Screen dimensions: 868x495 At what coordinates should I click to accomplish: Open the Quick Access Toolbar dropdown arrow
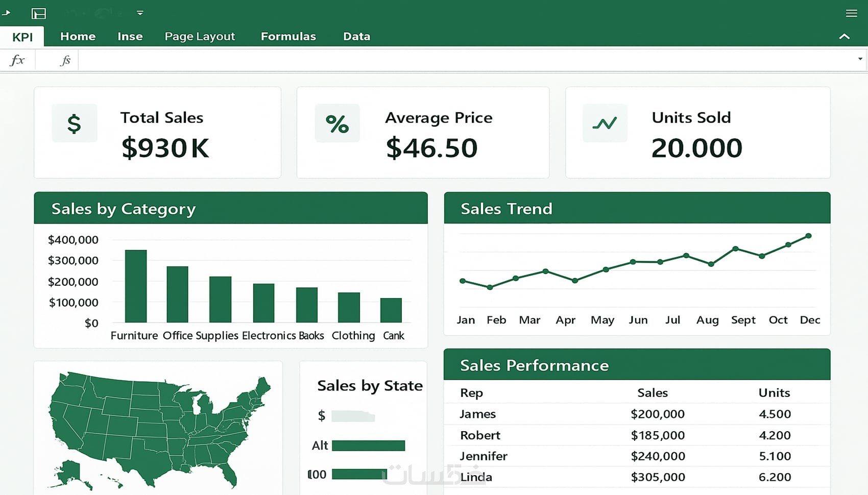click(140, 13)
